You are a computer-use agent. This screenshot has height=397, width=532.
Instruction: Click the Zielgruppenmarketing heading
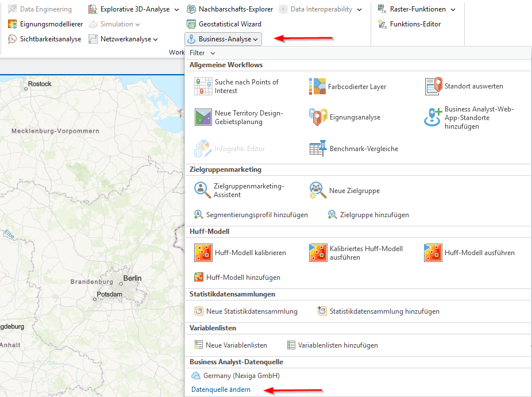click(225, 169)
